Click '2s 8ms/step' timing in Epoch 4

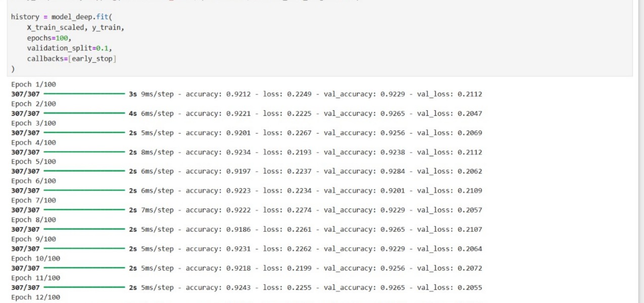151,152
